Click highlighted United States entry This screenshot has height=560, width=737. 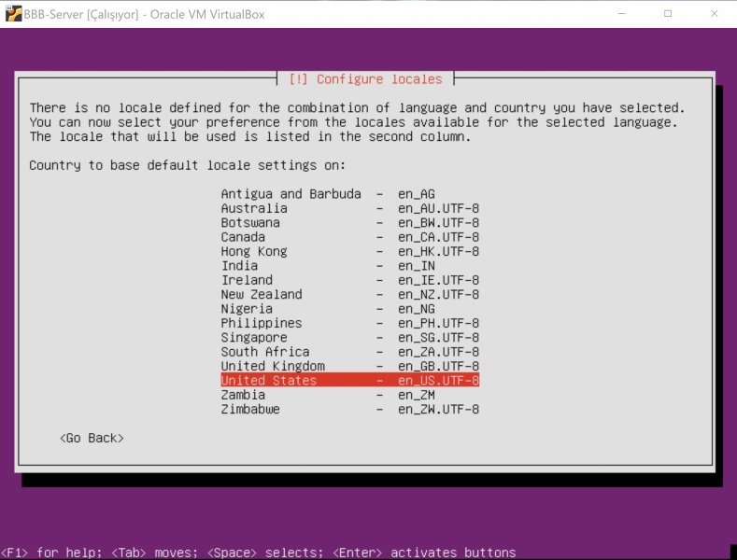click(349, 381)
